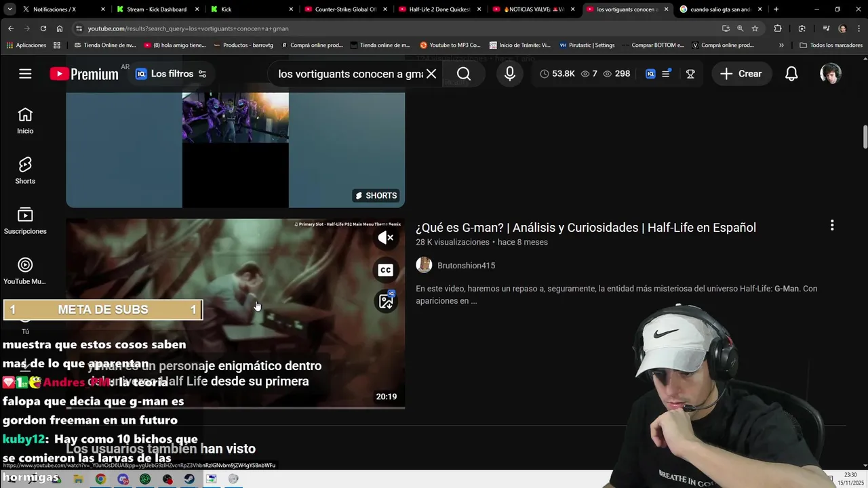Screen dimensions: 868x488
Task: Switch to NOTICIAS VALVE tab
Action: [x=532, y=9]
